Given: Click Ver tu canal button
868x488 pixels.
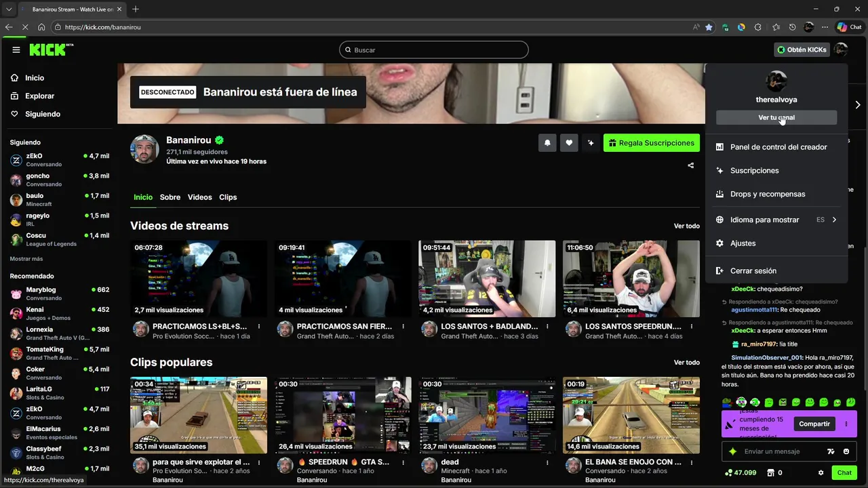Looking at the screenshot, I should pyautogui.click(x=776, y=117).
